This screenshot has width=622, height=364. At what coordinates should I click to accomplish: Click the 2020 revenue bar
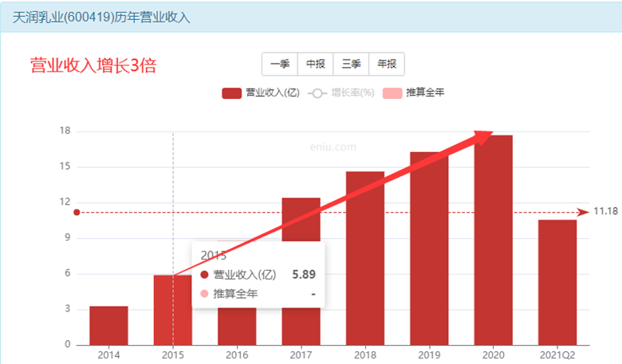pyautogui.click(x=494, y=240)
